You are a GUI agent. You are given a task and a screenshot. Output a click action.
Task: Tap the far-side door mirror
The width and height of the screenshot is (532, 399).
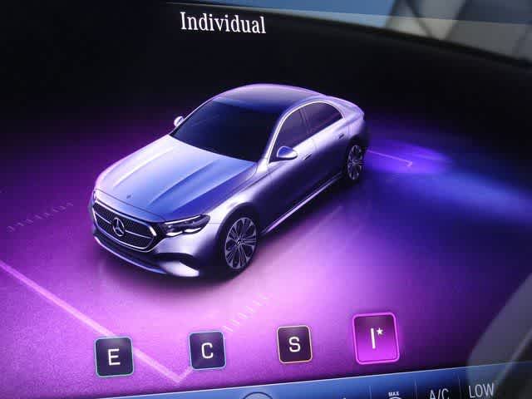click(x=178, y=121)
